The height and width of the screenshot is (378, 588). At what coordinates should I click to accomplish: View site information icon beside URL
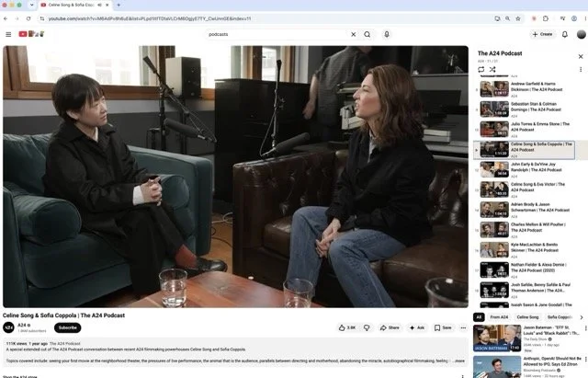tap(42, 18)
